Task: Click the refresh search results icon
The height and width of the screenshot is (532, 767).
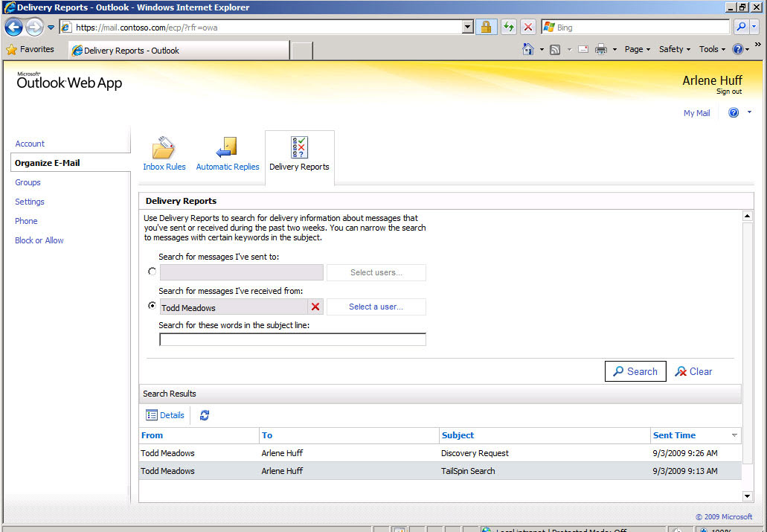Action: [x=205, y=415]
